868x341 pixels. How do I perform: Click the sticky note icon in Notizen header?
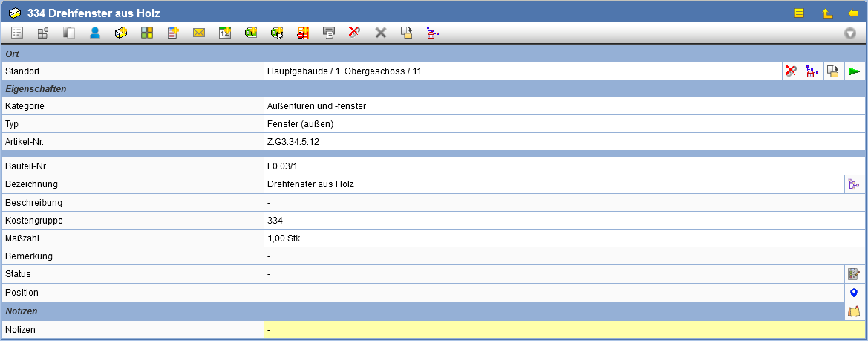click(x=854, y=311)
